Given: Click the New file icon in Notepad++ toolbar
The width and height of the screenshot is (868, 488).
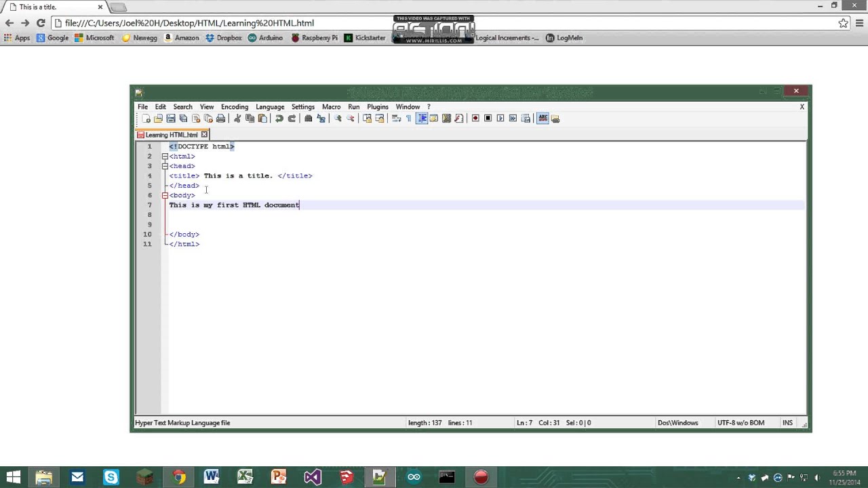Looking at the screenshot, I should tap(146, 119).
